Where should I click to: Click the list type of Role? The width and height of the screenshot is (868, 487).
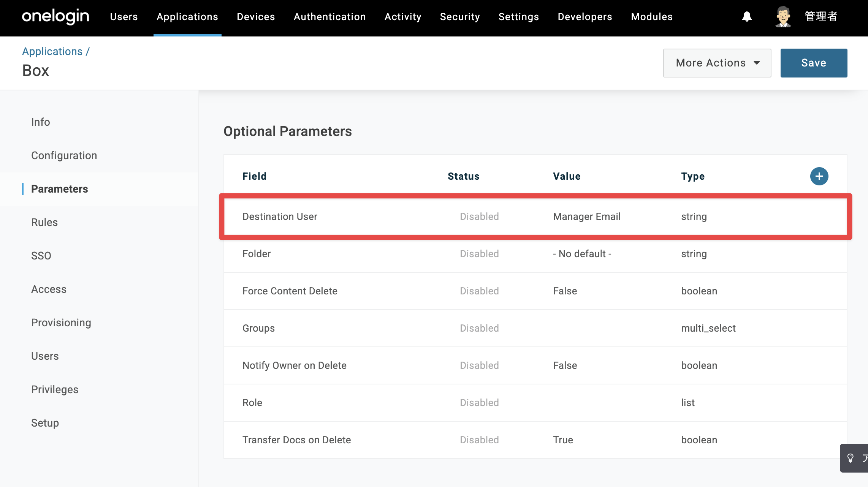click(688, 403)
